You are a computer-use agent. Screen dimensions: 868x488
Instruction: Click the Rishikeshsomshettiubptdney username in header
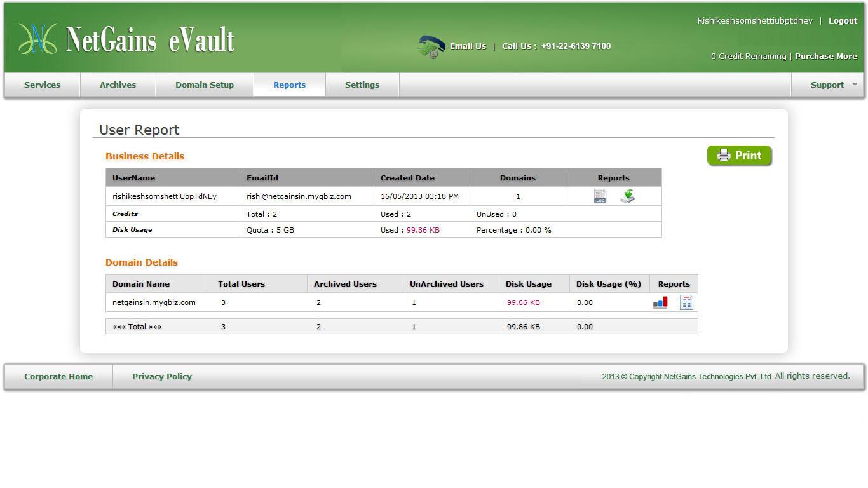coord(755,21)
